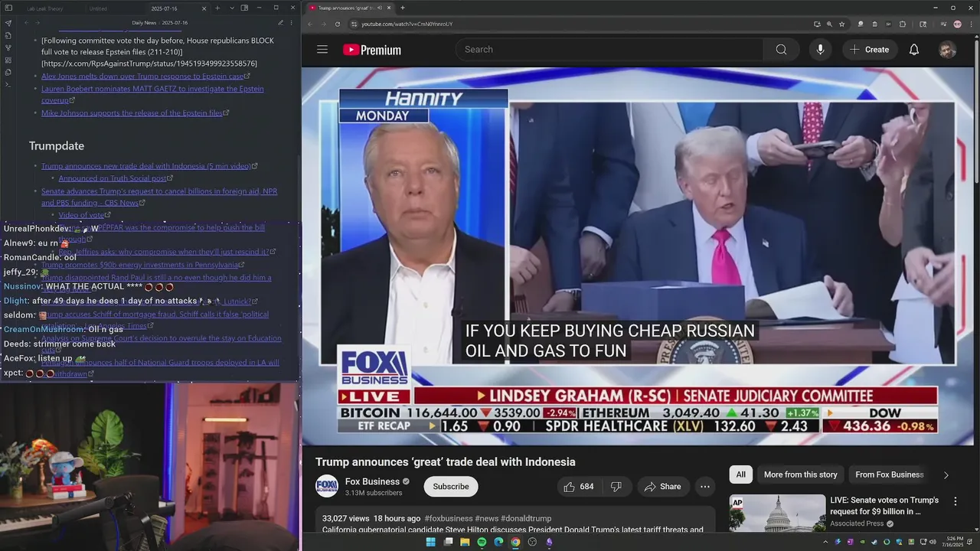The height and width of the screenshot is (551, 980).
Task: Focus the YouTube Search field
Action: click(610, 50)
